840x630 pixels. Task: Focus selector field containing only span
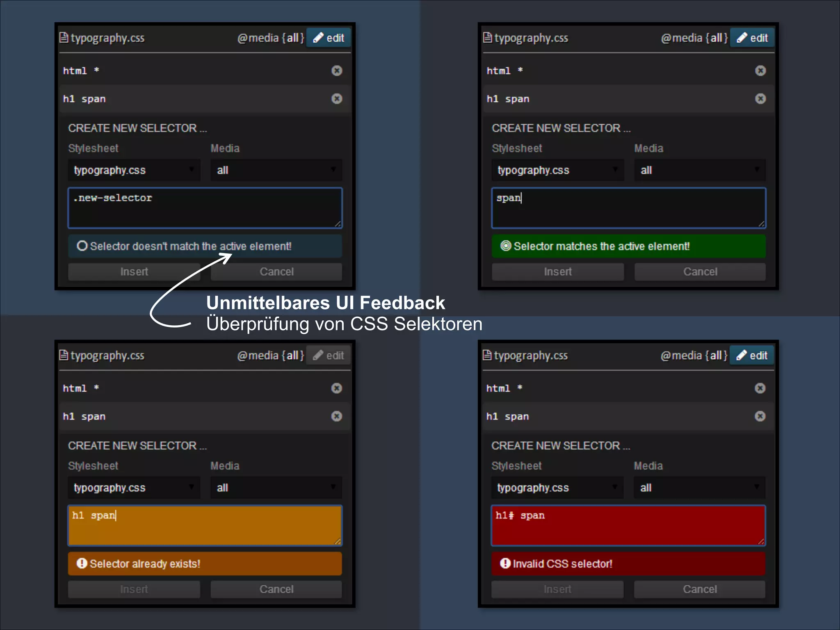(629, 208)
